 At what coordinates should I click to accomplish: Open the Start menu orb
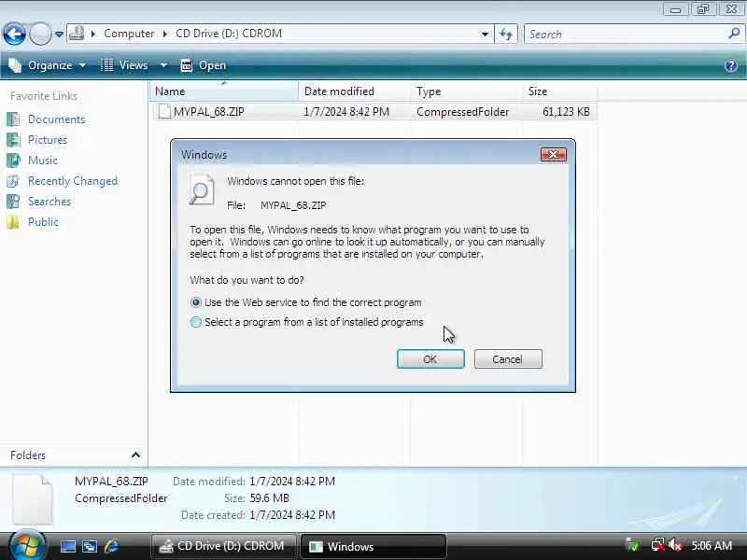click(27, 545)
